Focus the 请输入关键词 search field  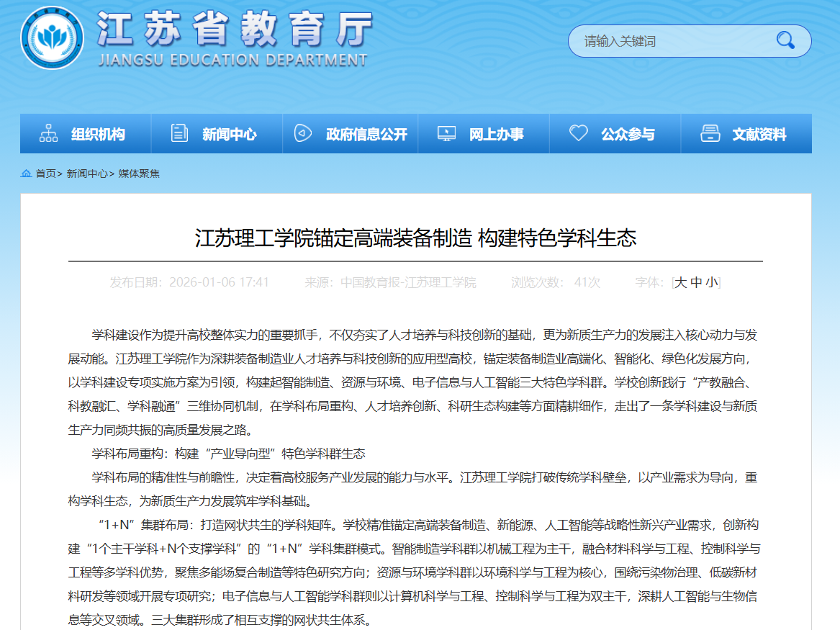tap(669, 41)
